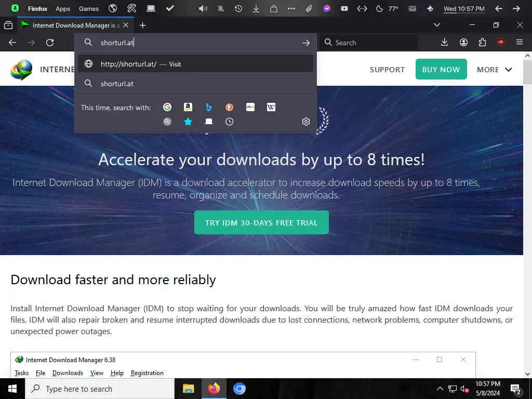
Task: Click the laptop icon in top bar
Action: tap(151, 8)
